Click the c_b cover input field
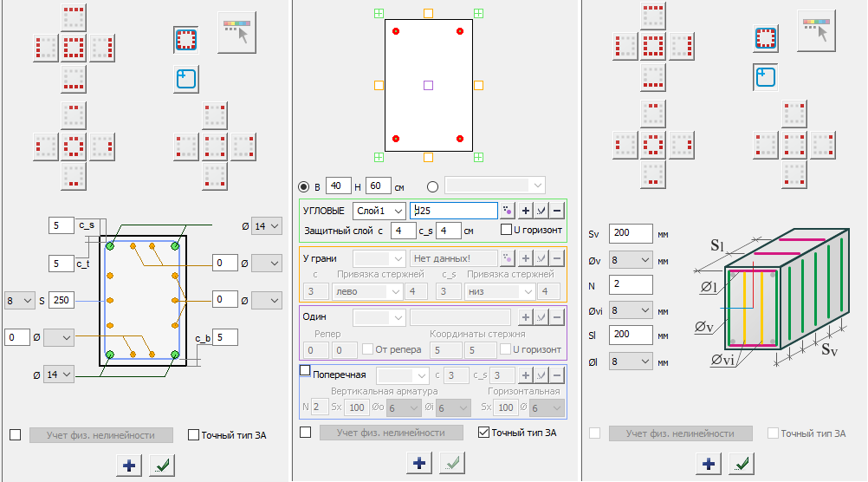Screen dimensions: 868x482 tap(224, 336)
